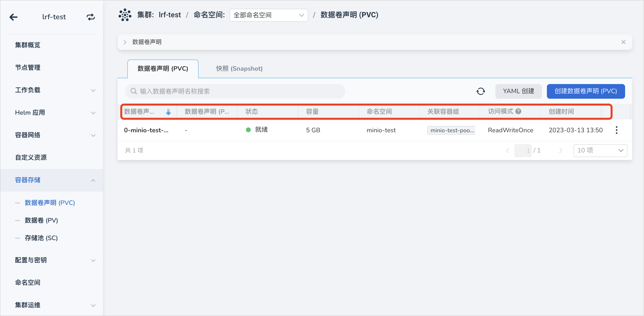Expand the 数据卷声明 banner chevron
644x316 pixels.
[125, 42]
